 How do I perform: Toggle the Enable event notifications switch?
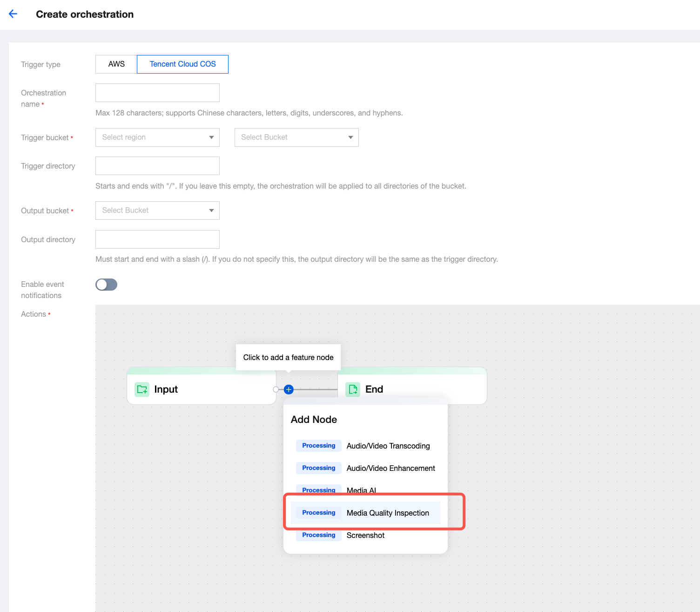point(106,285)
